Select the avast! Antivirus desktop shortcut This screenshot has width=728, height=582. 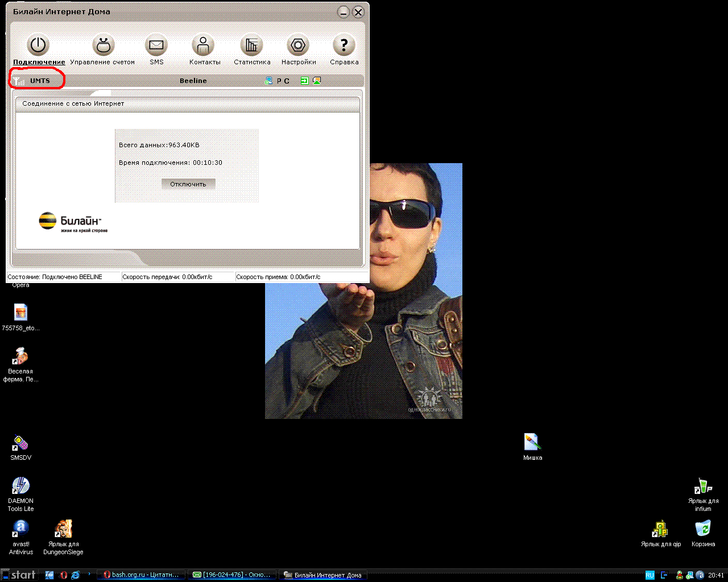coord(20,529)
